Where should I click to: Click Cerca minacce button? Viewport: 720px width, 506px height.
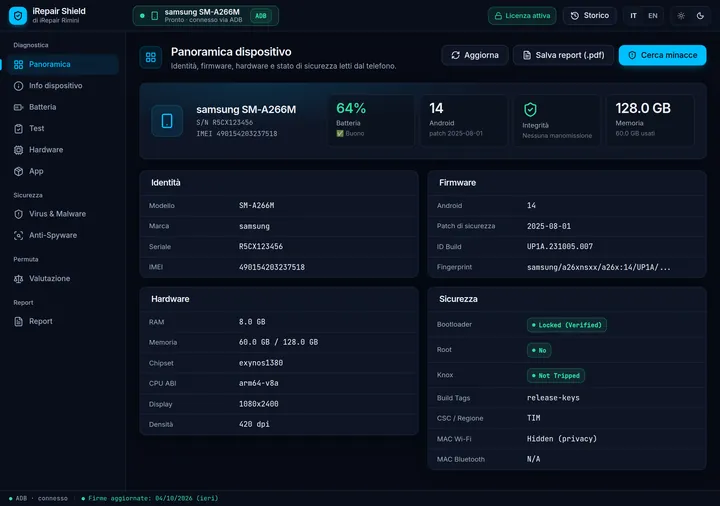pyautogui.click(x=662, y=55)
